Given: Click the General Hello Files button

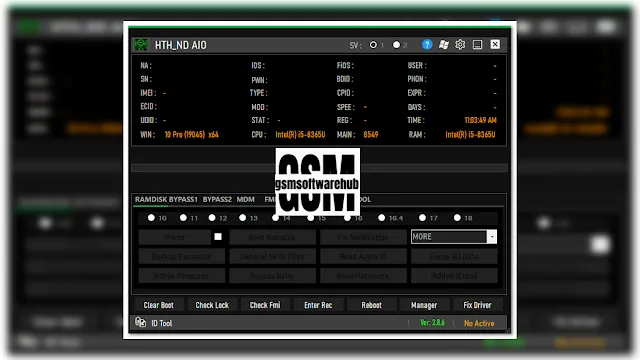Looking at the screenshot, I should point(272,256).
